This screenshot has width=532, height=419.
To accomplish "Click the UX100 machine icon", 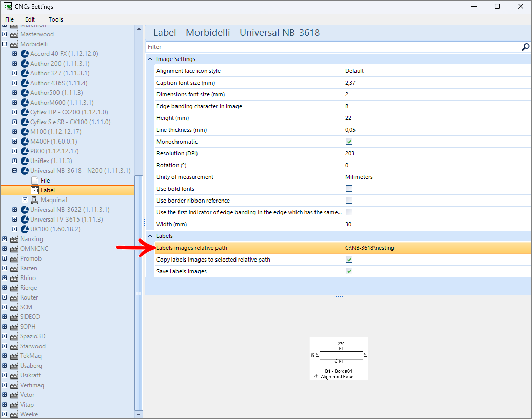I will point(25,229).
